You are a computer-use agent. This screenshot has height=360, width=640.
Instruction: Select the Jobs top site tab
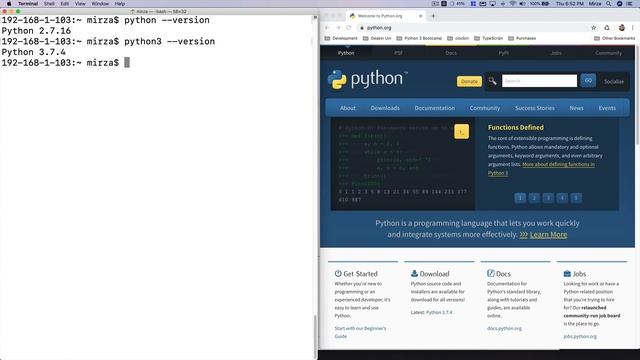point(556,53)
